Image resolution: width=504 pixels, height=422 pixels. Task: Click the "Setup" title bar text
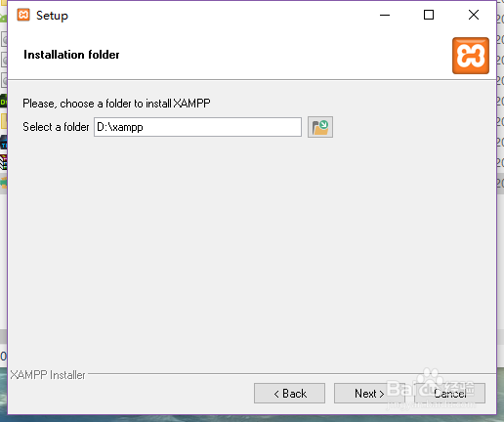[52, 16]
